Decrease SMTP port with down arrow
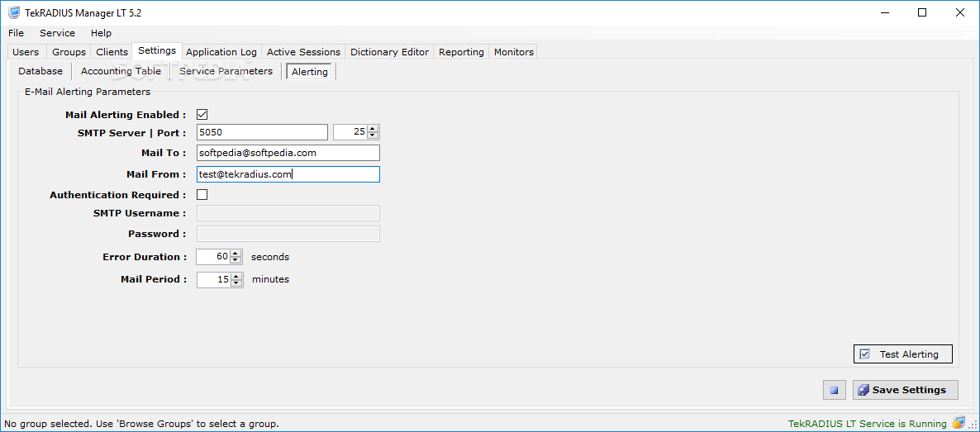The image size is (980, 432). [373, 135]
